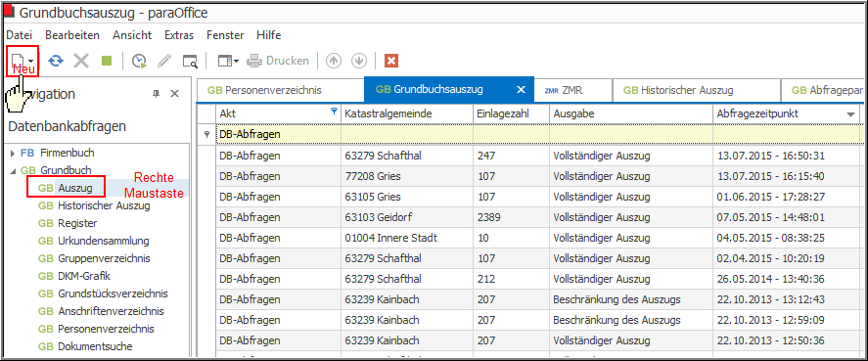This screenshot has width=868, height=361.
Task: Click the green square toolbar icon
Action: click(107, 61)
